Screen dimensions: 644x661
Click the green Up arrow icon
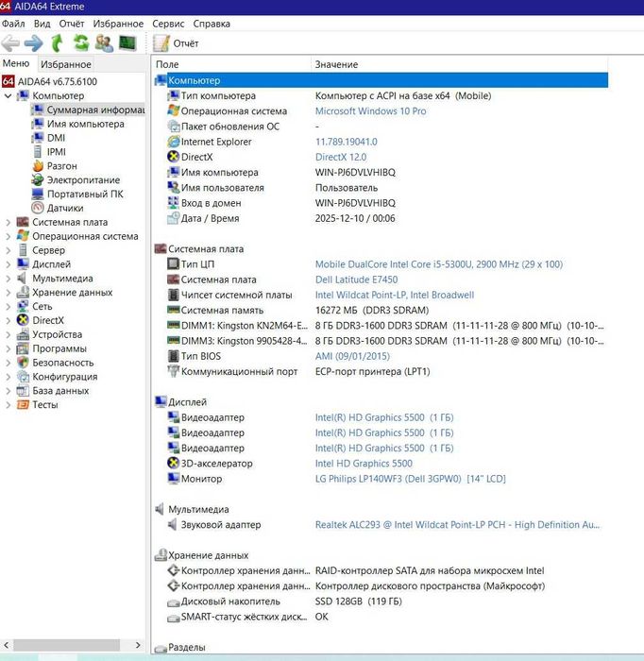tap(57, 43)
